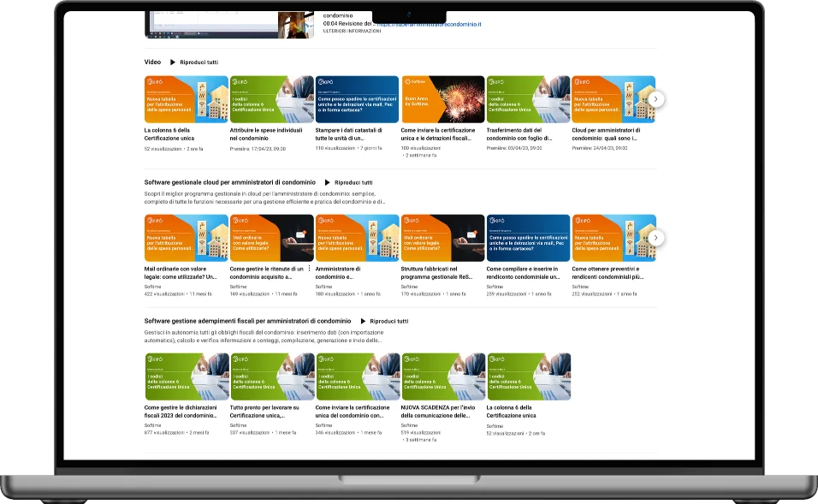The image size is (818, 504).
Task: Open 'Software gestione adempimenti fiscali' playlist heading
Action: click(x=247, y=322)
